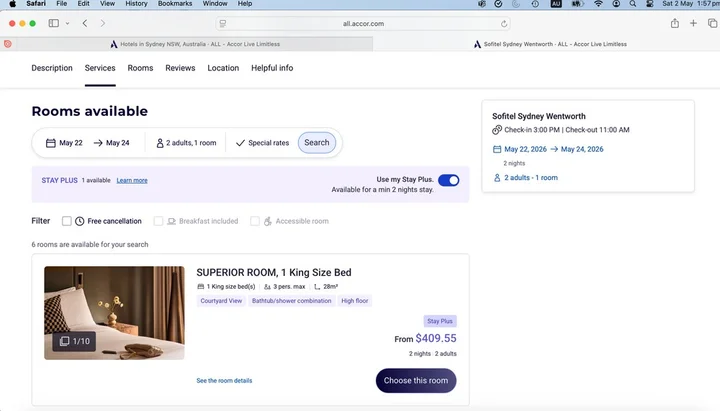
Task: Click the clock icon beside Free cancellation
Action: pyautogui.click(x=79, y=221)
